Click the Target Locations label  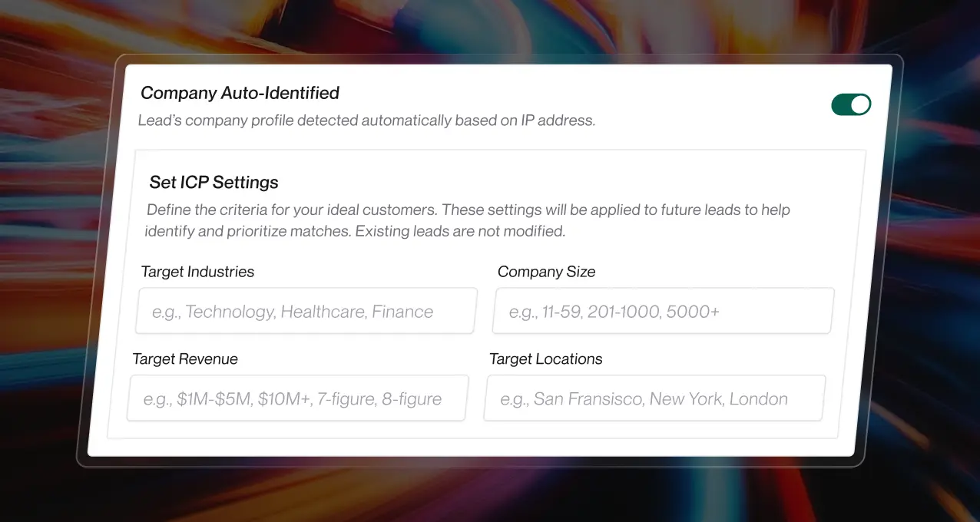545,359
